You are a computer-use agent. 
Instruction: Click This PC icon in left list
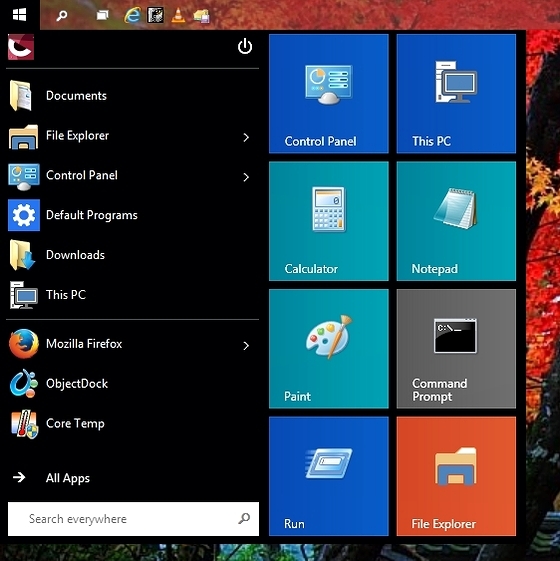24,295
